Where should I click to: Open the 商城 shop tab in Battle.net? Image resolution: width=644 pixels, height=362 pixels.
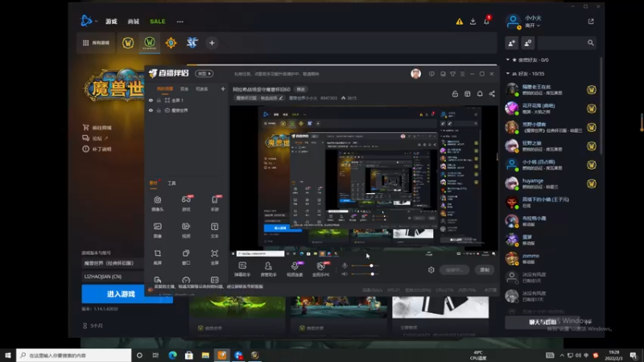click(133, 22)
